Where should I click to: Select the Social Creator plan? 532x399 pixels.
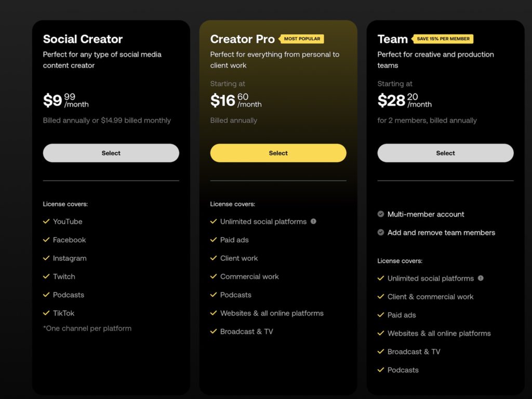tap(111, 153)
